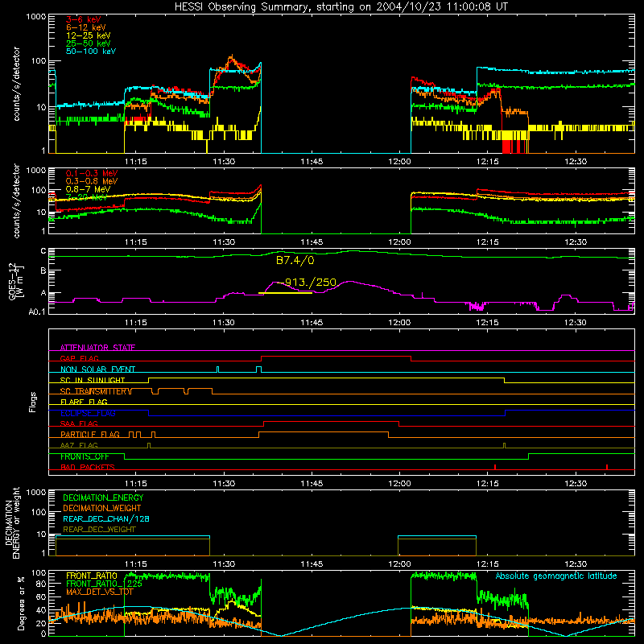Click the Absolute geomagnetic latitude label
The image size is (644, 644).
pyautogui.click(x=556, y=576)
